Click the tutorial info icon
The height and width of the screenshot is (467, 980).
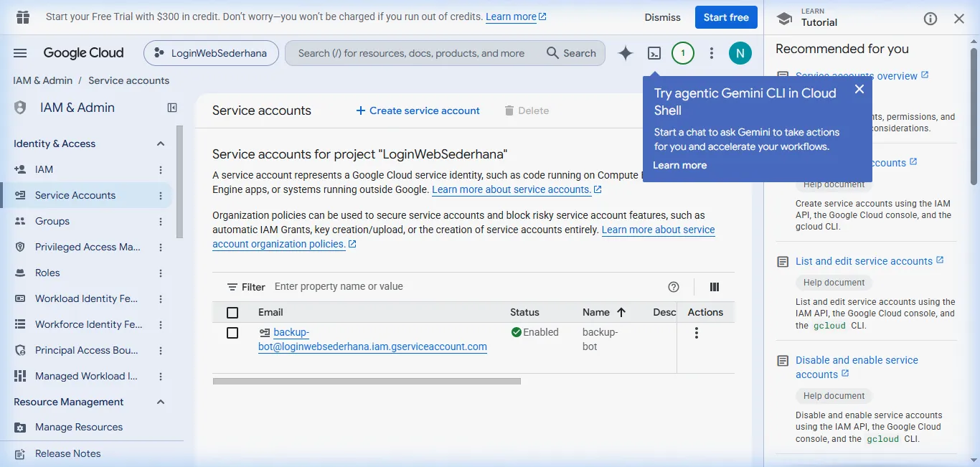pyautogui.click(x=930, y=19)
